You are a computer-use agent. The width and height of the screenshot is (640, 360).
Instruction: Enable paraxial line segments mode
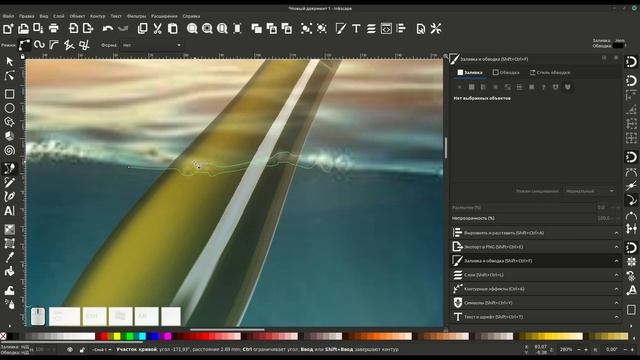click(x=84, y=45)
